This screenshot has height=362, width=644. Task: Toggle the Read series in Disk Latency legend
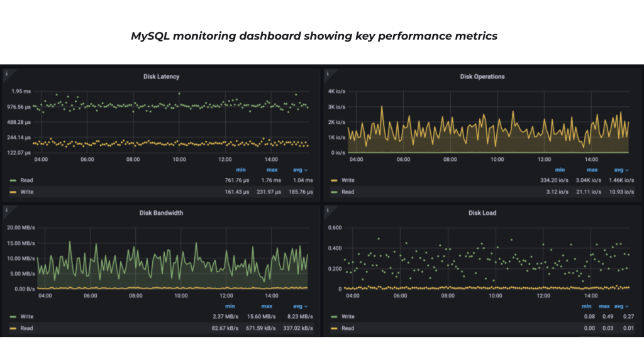click(x=25, y=180)
